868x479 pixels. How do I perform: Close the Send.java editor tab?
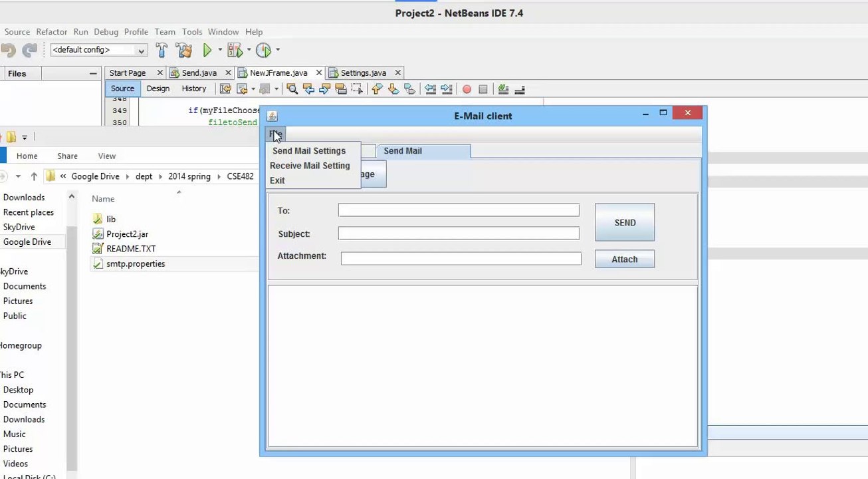tap(229, 73)
